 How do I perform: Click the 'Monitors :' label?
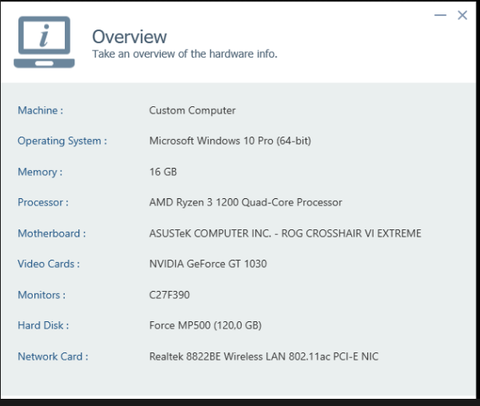coord(42,295)
